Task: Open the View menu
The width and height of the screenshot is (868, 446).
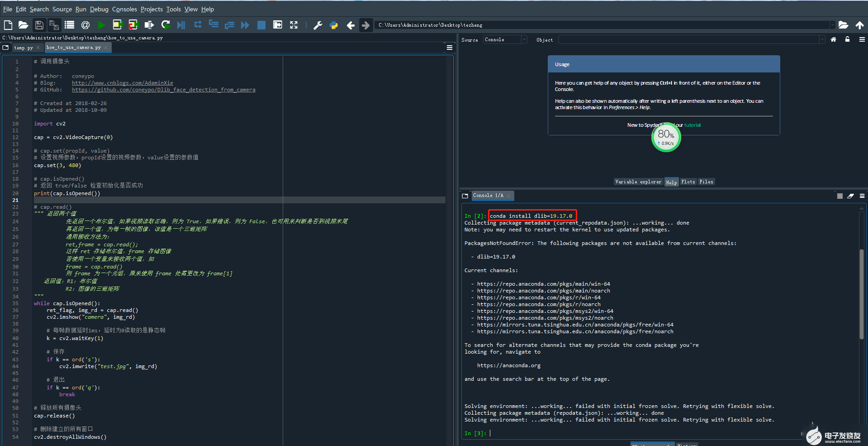Action: point(191,9)
